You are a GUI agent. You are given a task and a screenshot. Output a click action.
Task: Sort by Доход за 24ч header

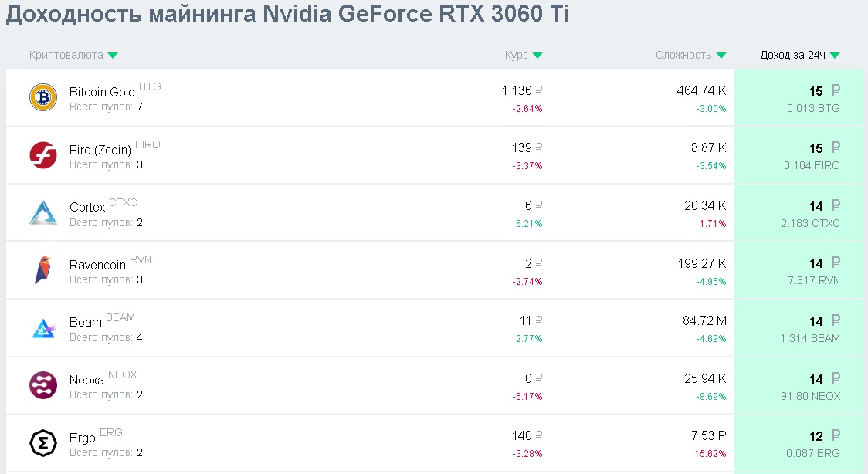tap(800, 56)
